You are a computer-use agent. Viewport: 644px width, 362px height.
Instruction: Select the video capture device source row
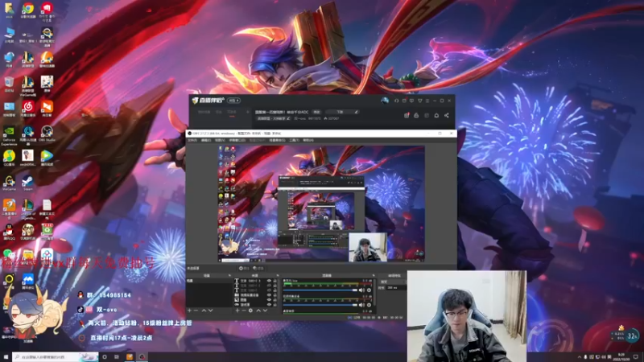click(x=256, y=295)
